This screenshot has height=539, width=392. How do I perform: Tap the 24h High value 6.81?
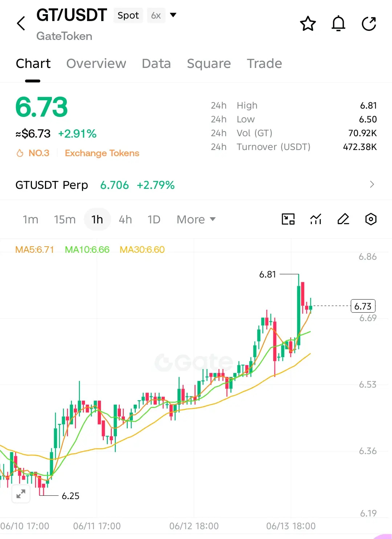368,105
